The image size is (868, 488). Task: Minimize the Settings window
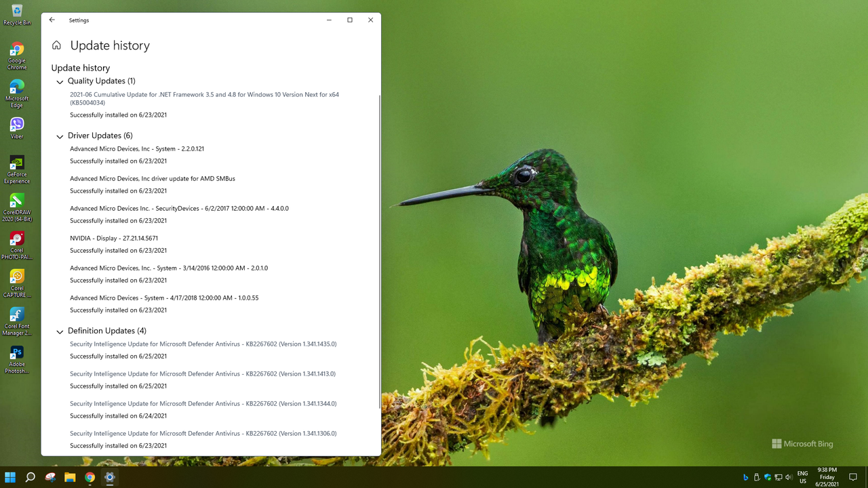pyautogui.click(x=330, y=20)
